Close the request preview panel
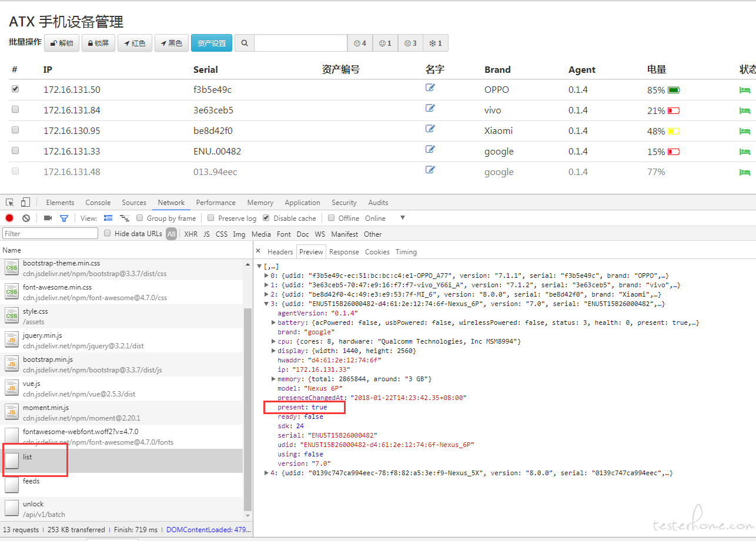756x541 pixels. tap(258, 251)
